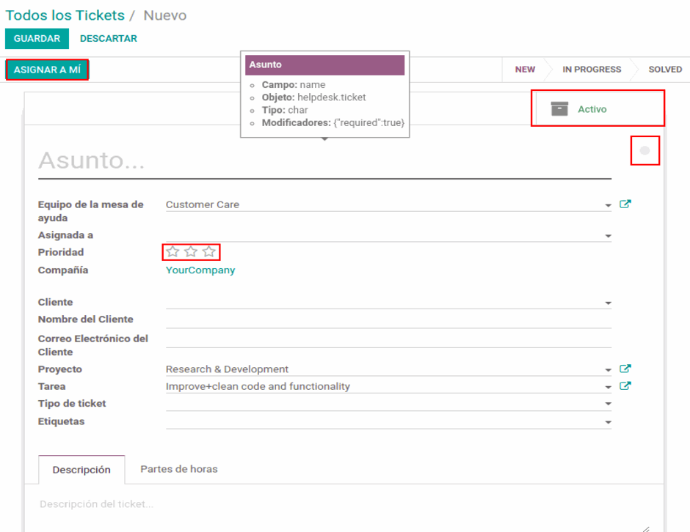Set priority to first star
Image resolution: width=690 pixels, height=532 pixels.
tap(173, 252)
